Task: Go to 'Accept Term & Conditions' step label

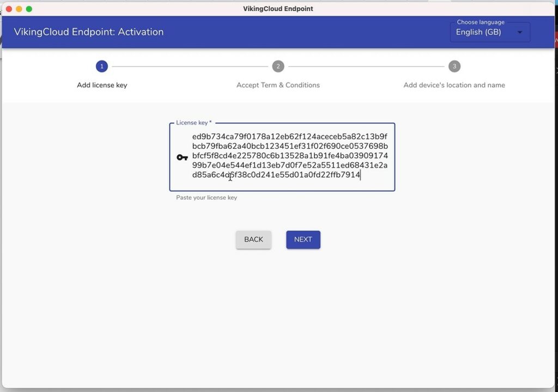Action: (x=278, y=85)
